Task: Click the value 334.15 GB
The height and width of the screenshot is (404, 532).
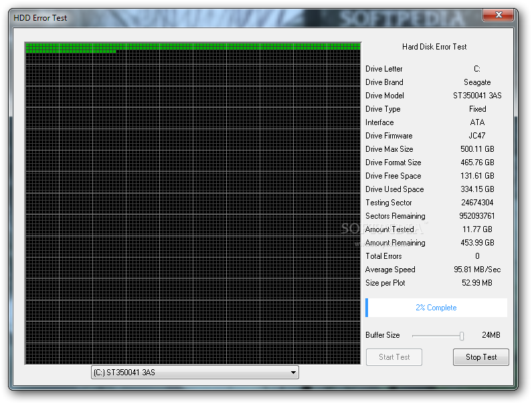Action: pyautogui.click(x=477, y=189)
